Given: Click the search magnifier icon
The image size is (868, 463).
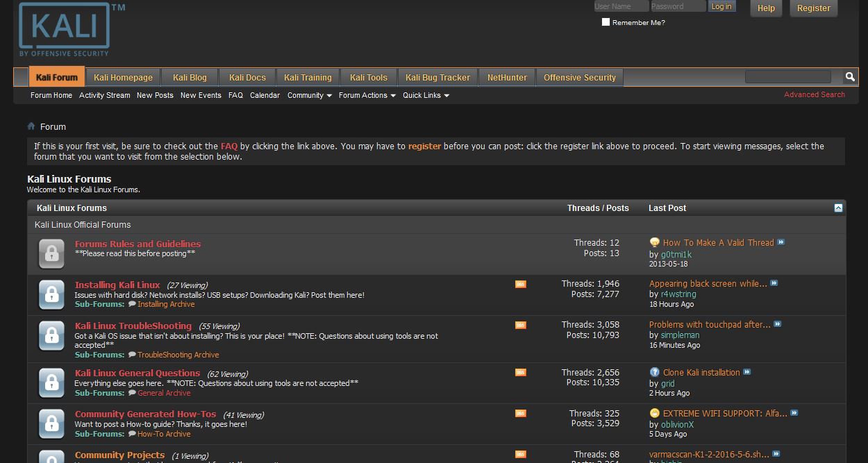Looking at the screenshot, I should pos(849,76).
